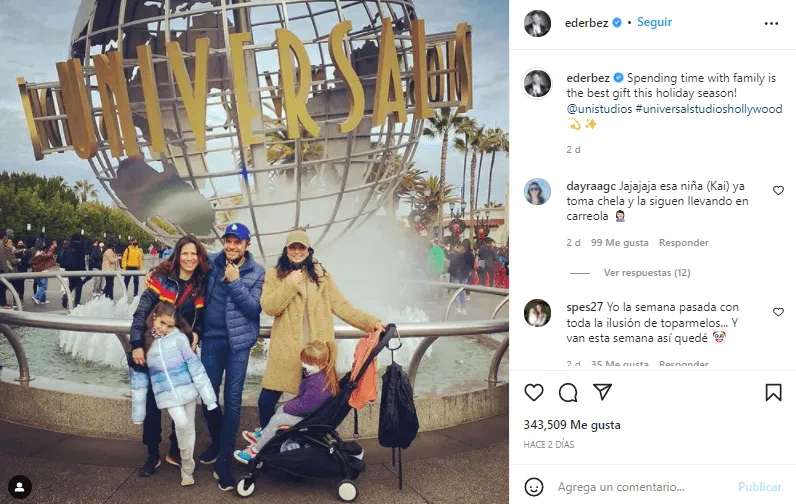Show tagged people icon on photo

click(20, 487)
